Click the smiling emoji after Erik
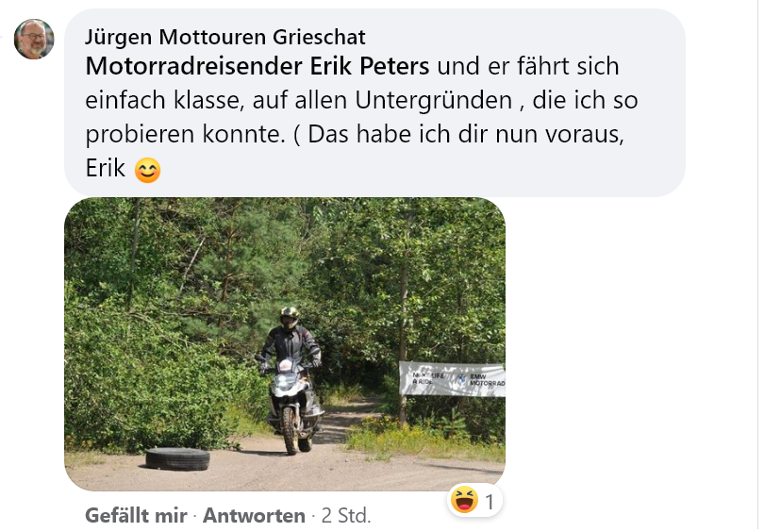 point(147,170)
